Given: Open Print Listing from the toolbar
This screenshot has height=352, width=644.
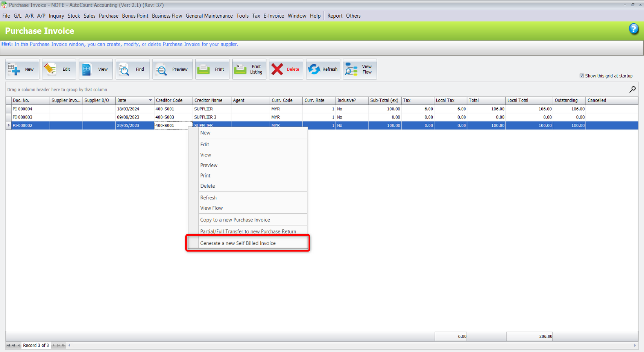Looking at the screenshot, I should pos(249,69).
